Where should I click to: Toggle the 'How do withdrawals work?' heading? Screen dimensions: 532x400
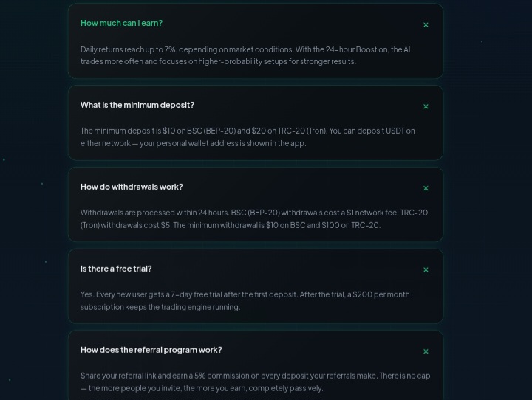point(132,187)
